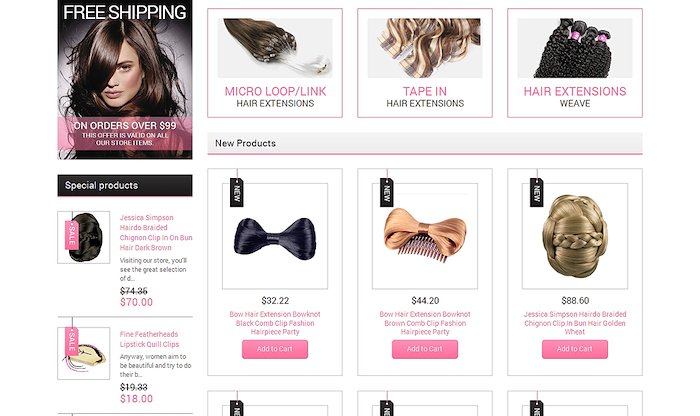Viewport: 700px width, 416px height.
Task: Add the $32.22 black bow to cart
Action: [x=275, y=349]
